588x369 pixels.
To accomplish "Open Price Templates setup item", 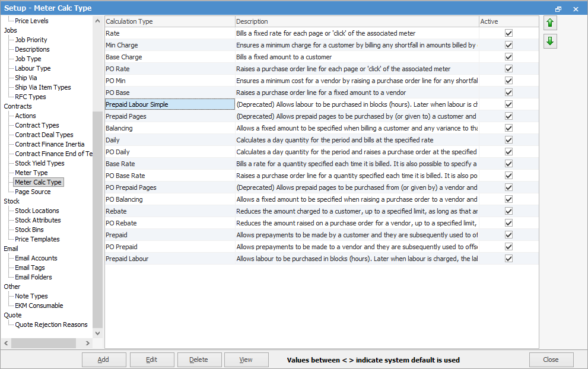I will tap(37, 239).
